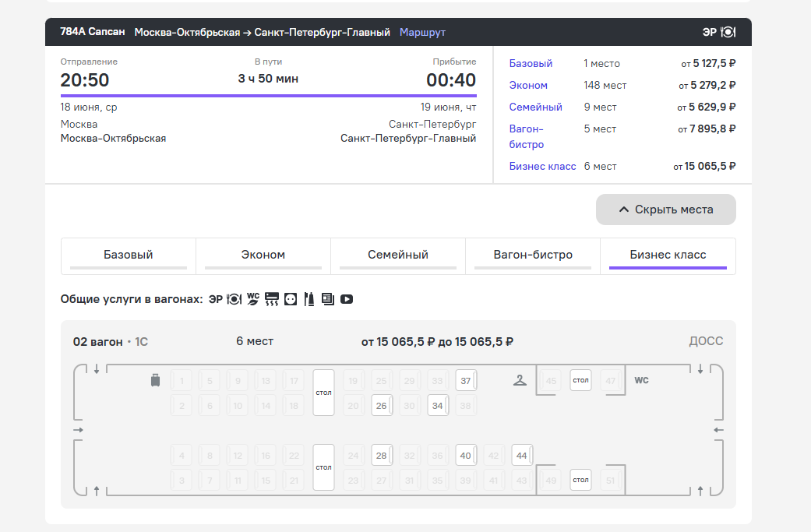Click the price от 7 895,8 ₽
This screenshot has width=811, height=532.
pos(707,129)
